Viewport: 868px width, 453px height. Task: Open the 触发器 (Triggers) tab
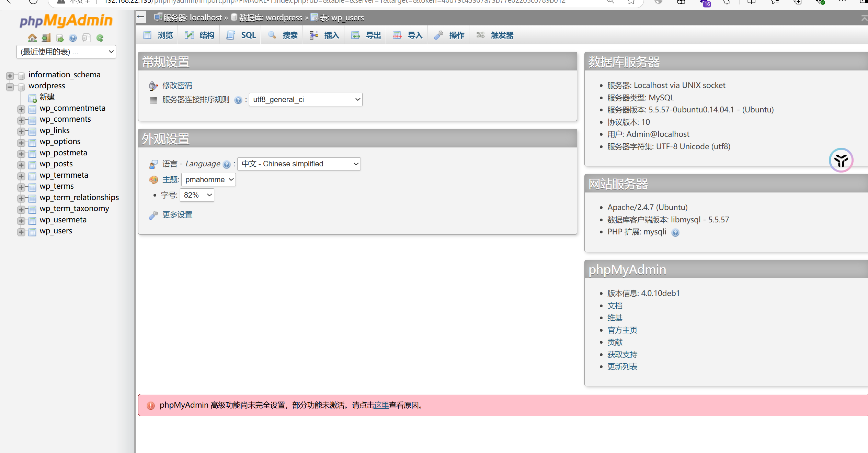(x=494, y=35)
